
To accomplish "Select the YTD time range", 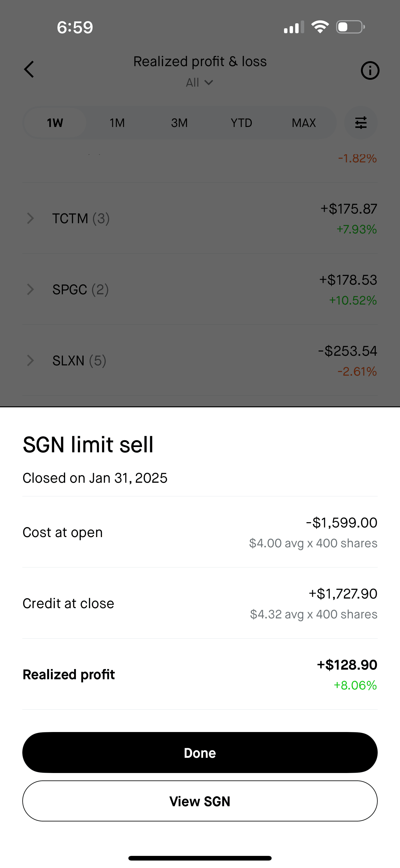I will [x=242, y=123].
